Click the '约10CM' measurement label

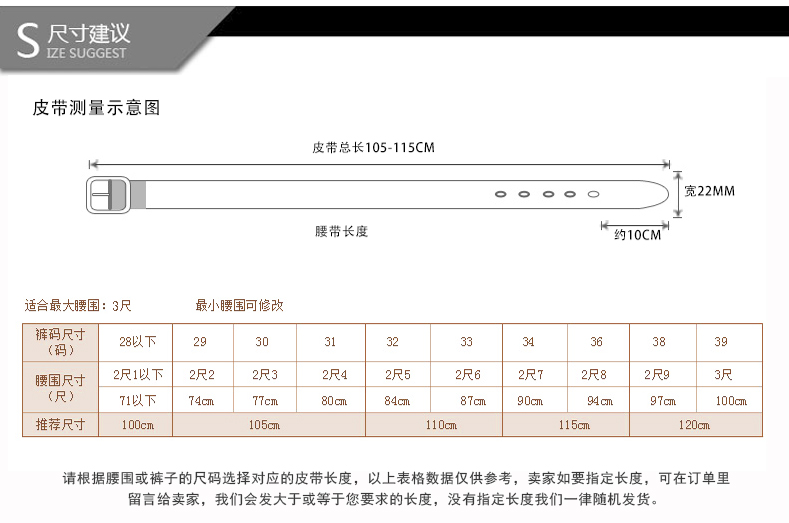coord(638,235)
